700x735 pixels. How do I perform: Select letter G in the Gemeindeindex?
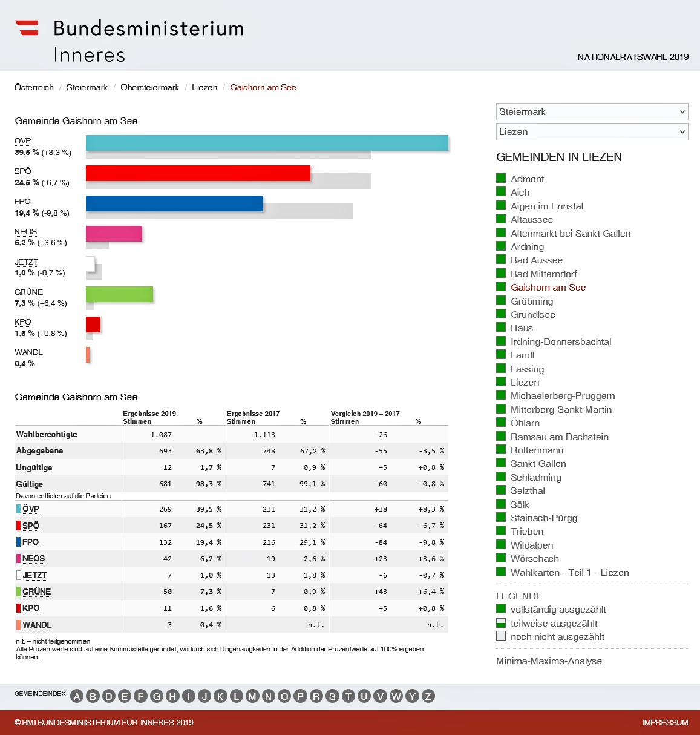(x=157, y=696)
